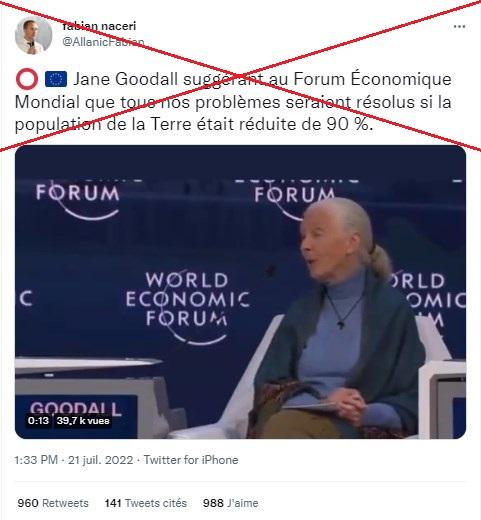
Task: Click the 0:13 video duration badge
Action: click(x=38, y=421)
